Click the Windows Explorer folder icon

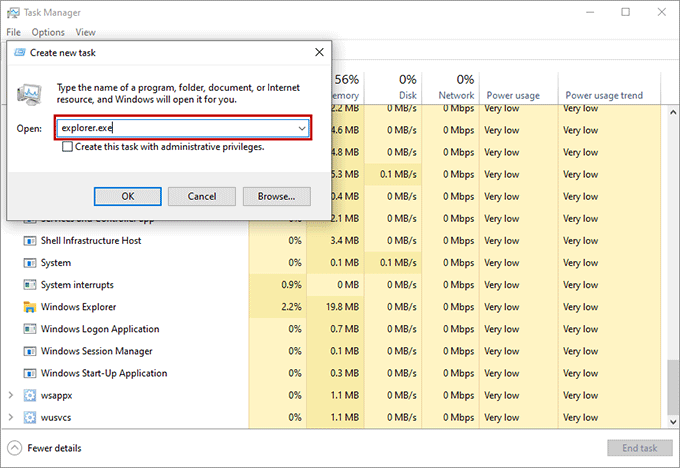tap(29, 307)
